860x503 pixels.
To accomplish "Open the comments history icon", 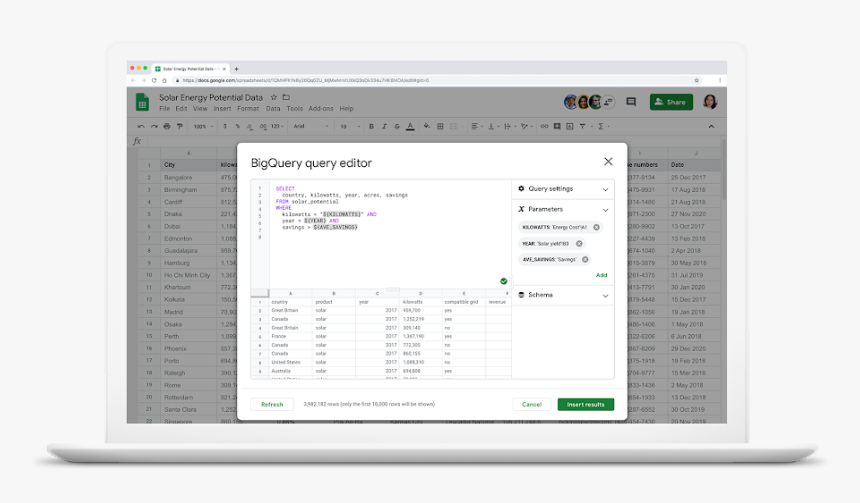I will (x=631, y=102).
